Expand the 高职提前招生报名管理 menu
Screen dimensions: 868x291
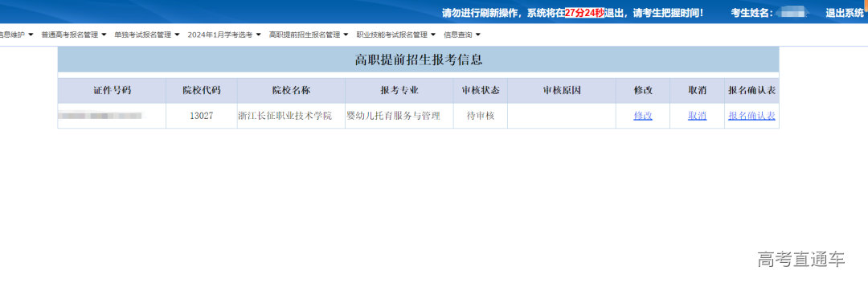click(309, 35)
